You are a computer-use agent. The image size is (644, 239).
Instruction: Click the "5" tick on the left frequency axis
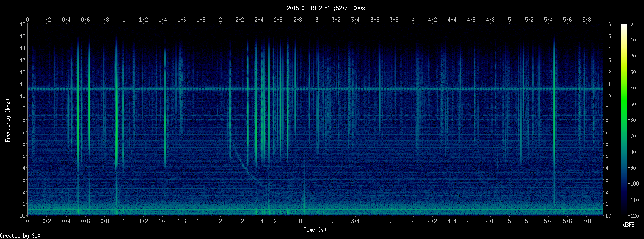pos(23,155)
